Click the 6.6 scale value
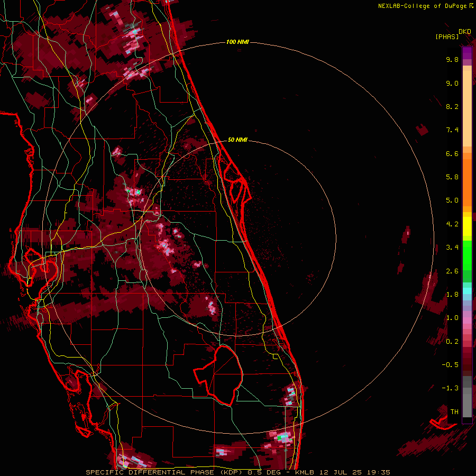 (452, 153)
